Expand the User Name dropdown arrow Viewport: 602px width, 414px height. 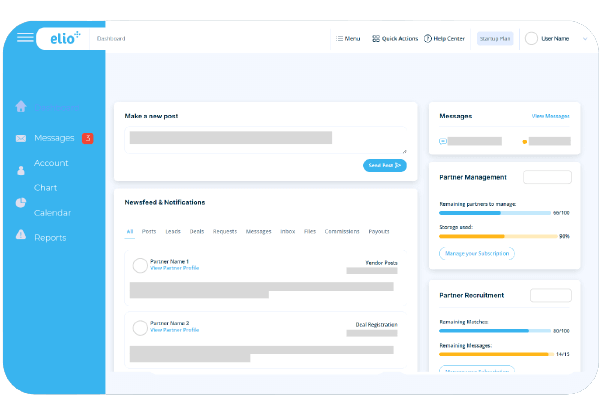click(585, 39)
